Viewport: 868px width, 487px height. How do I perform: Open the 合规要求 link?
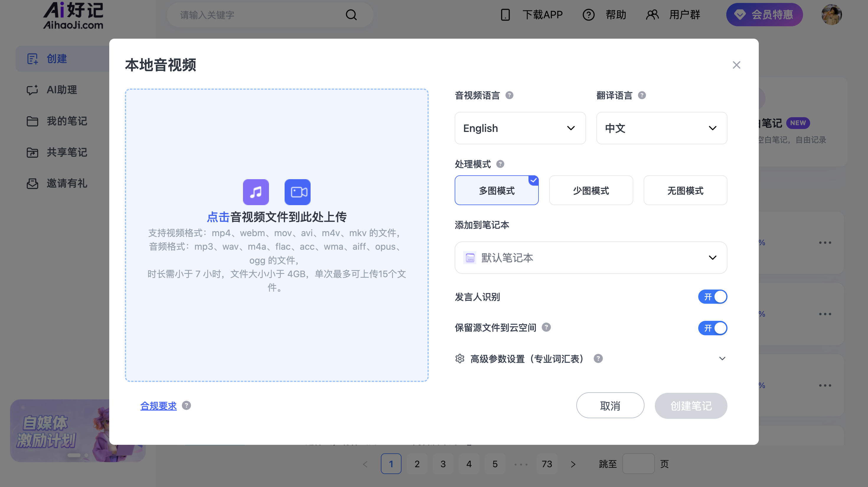pos(158,406)
